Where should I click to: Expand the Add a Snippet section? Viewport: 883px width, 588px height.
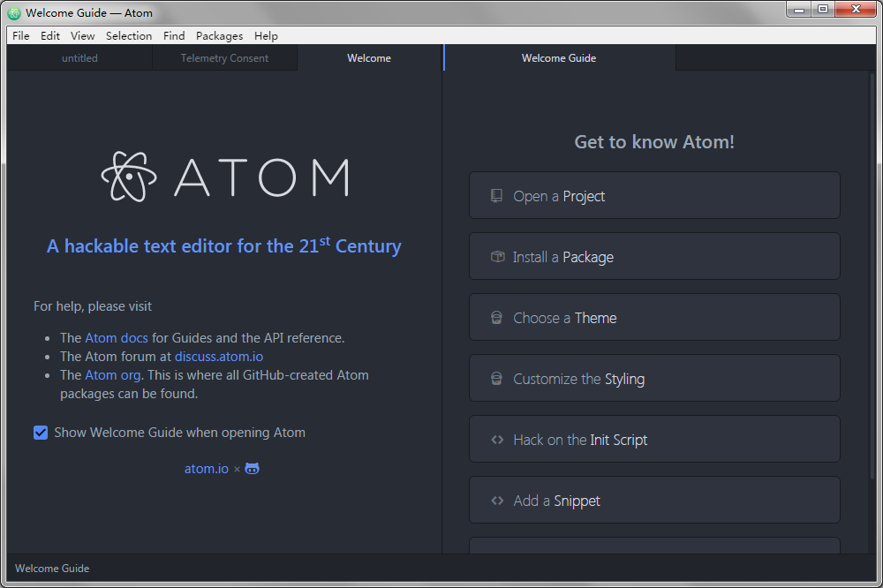coord(653,501)
